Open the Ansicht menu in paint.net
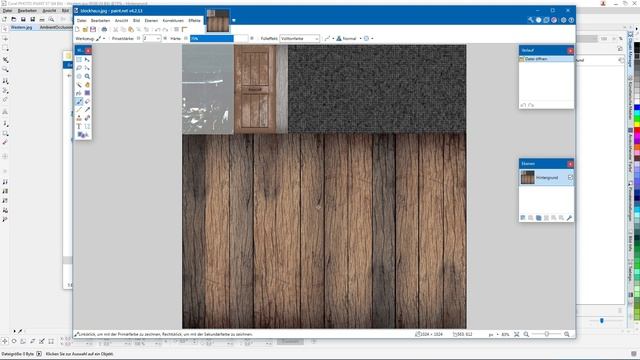The height and width of the screenshot is (360, 640). (x=121, y=20)
